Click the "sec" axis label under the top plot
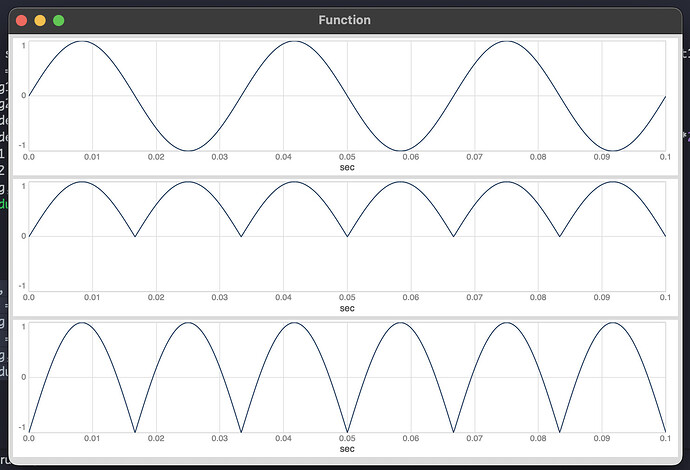690x470 pixels. [347, 167]
